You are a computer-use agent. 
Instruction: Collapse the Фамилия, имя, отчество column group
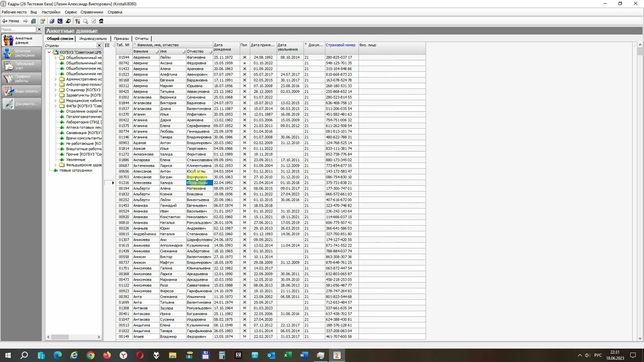point(134,45)
